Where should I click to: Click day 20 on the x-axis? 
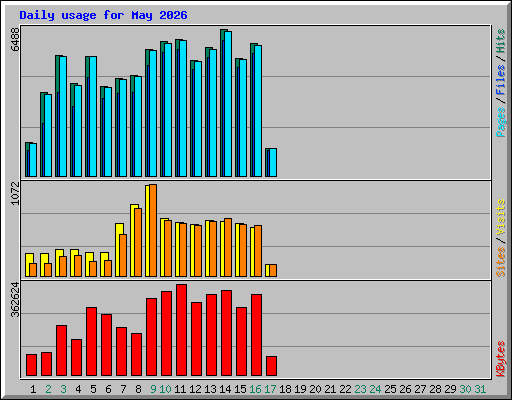pyautogui.click(x=315, y=389)
